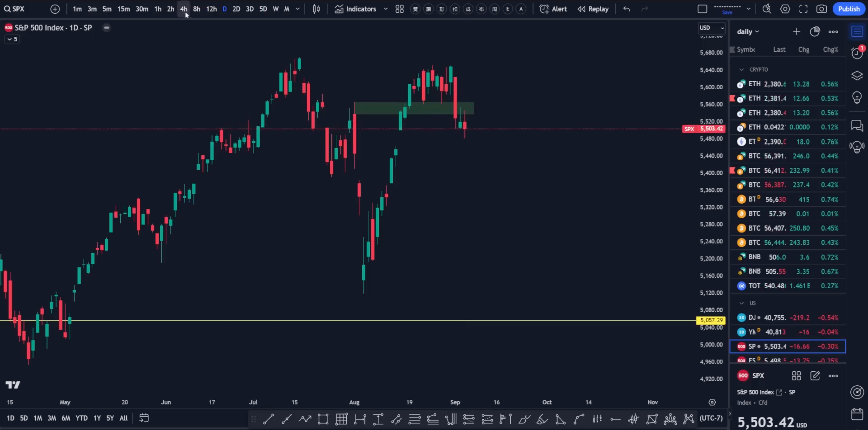Select the BNB 506.0 watchlist row
868x430 pixels.
pos(787,257)
